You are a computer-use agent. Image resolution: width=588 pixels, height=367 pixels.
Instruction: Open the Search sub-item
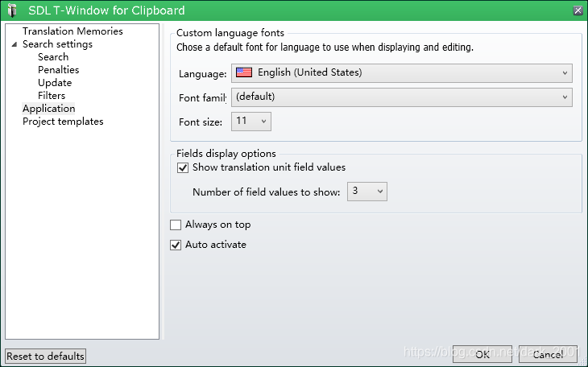click(53, 57)
